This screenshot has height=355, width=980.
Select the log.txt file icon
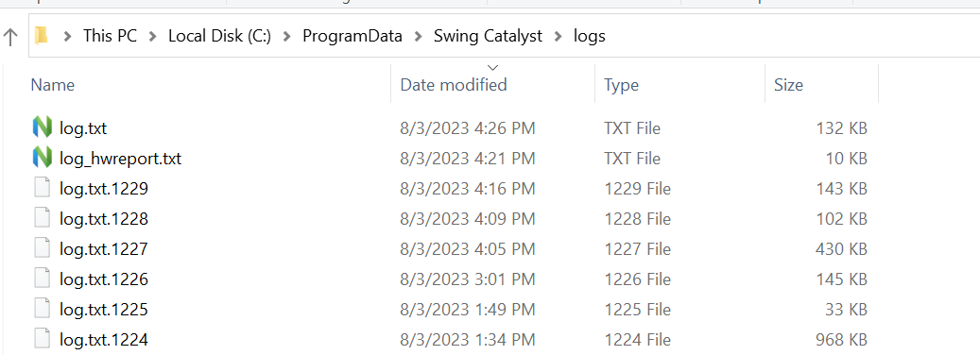click(42, 127)
